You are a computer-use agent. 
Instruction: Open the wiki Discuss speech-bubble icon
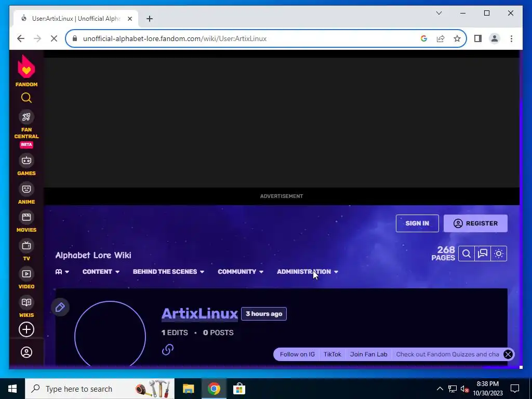[x=483, y=254]
